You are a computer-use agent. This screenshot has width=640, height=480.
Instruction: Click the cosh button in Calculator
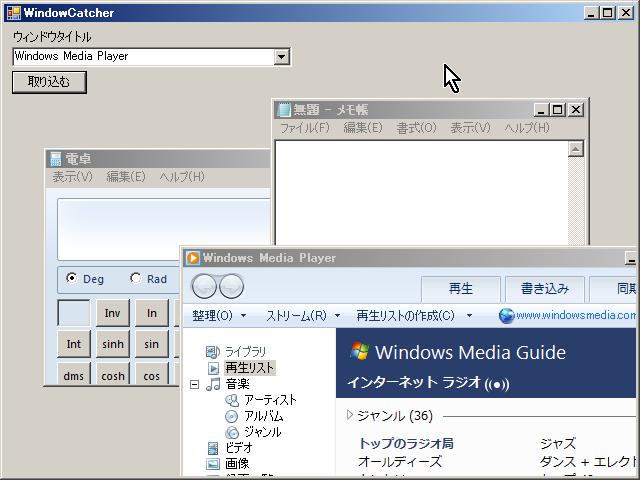pos(113,374)
